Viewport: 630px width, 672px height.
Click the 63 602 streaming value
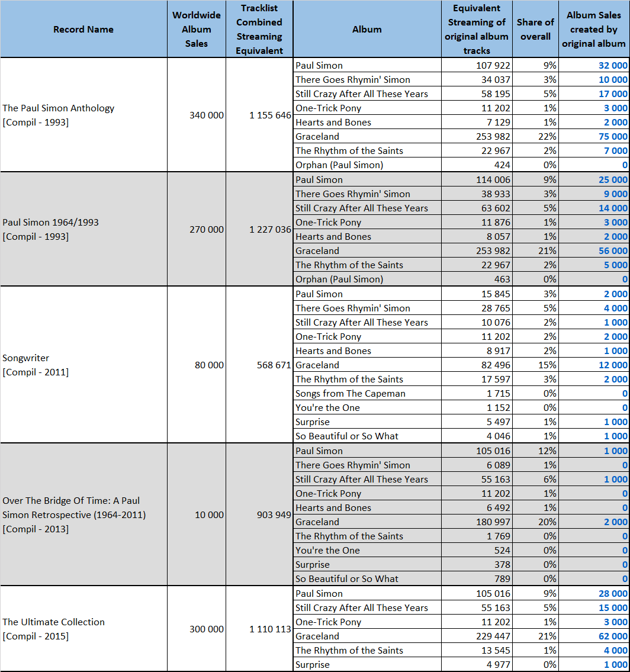click(477, 208)
